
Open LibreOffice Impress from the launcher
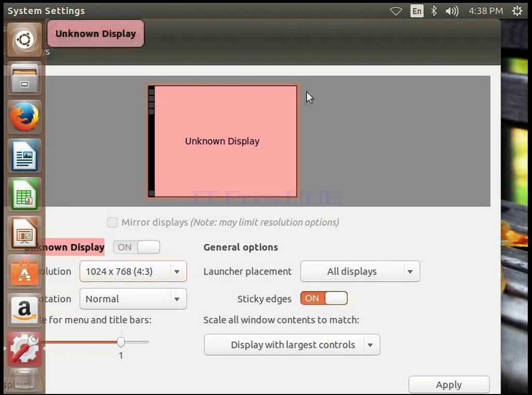pos(24,233)
